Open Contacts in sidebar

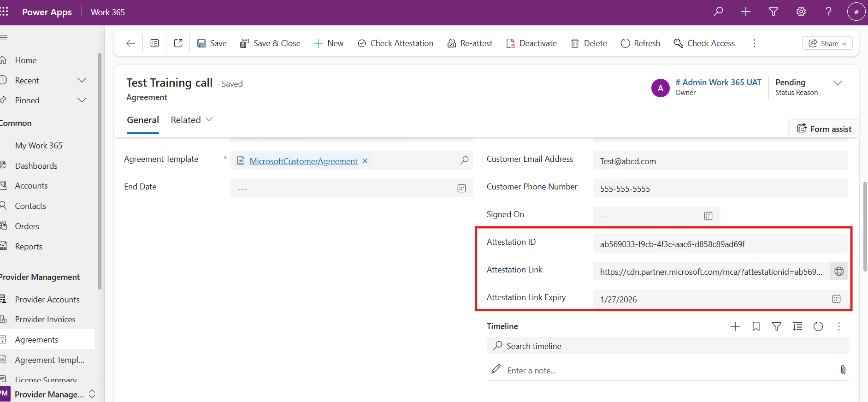tap(30, 206)
